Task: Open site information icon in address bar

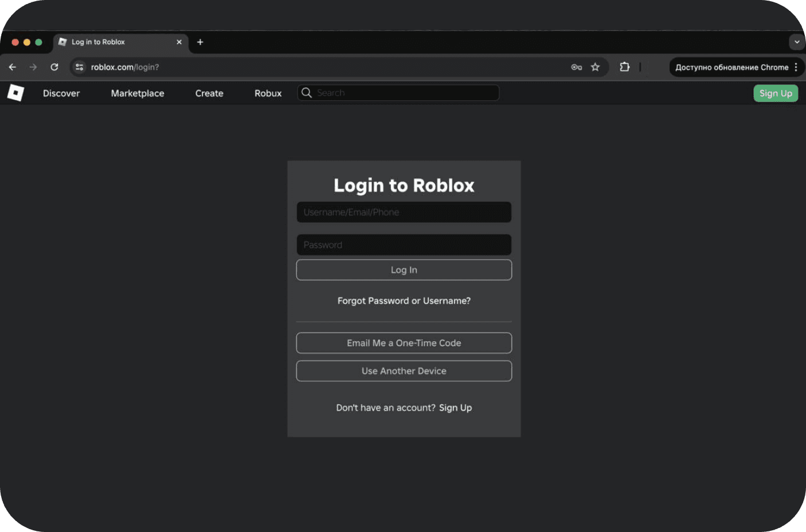Action: click(79, 67)
